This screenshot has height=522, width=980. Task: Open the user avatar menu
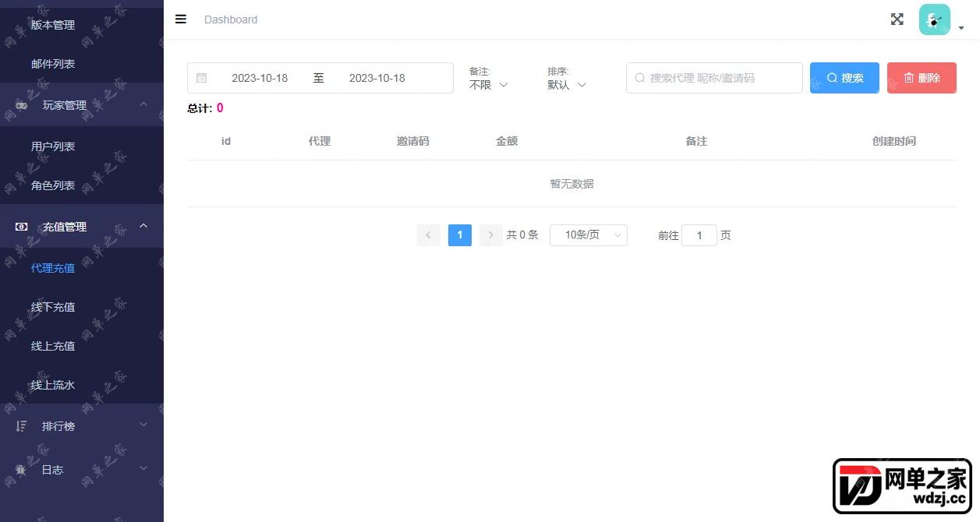click(935, 19)
